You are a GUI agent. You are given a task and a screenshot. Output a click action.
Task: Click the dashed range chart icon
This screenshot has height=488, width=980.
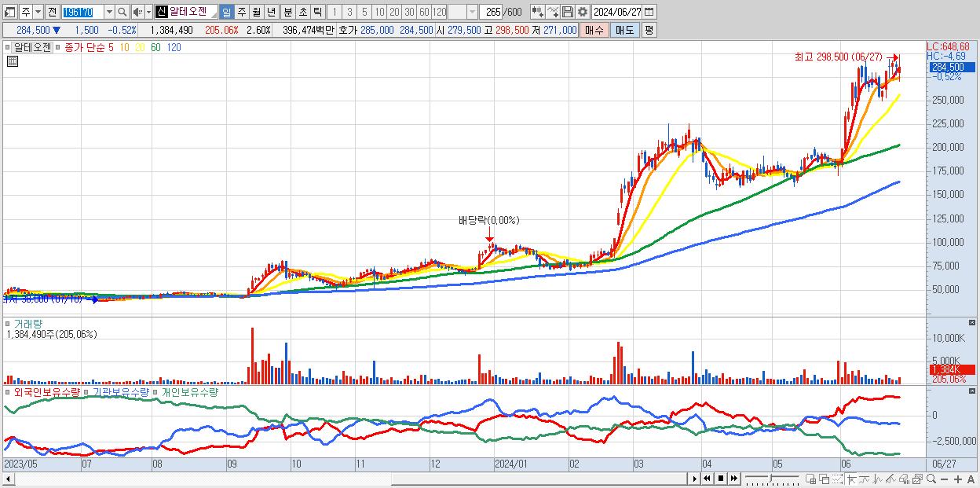coord(837,479)
